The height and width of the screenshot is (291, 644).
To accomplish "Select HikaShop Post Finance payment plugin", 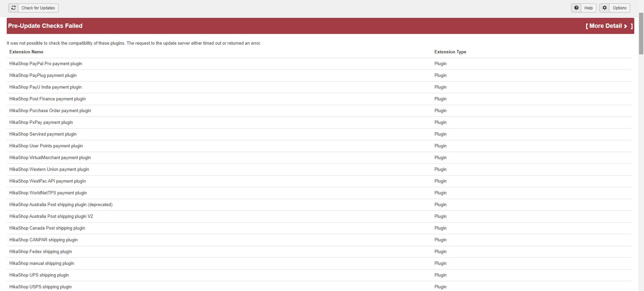I will 48,99.
